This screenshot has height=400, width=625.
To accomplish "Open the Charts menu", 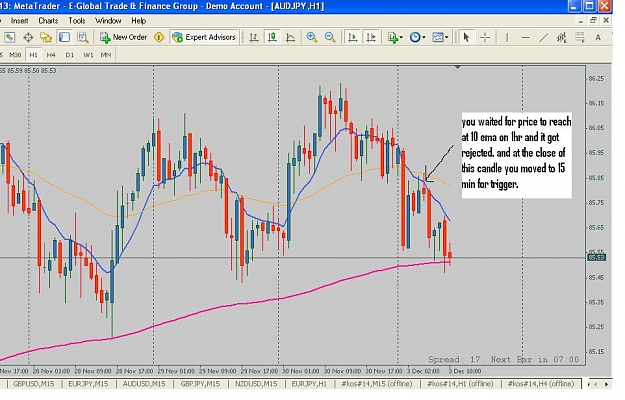I will 48,21.
